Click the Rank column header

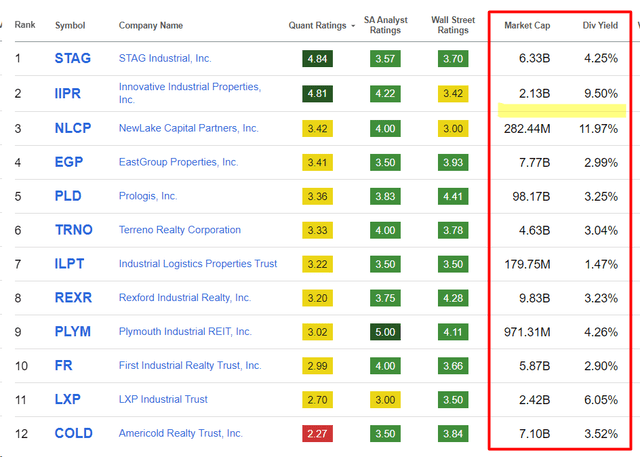click(x=25, y=25)
